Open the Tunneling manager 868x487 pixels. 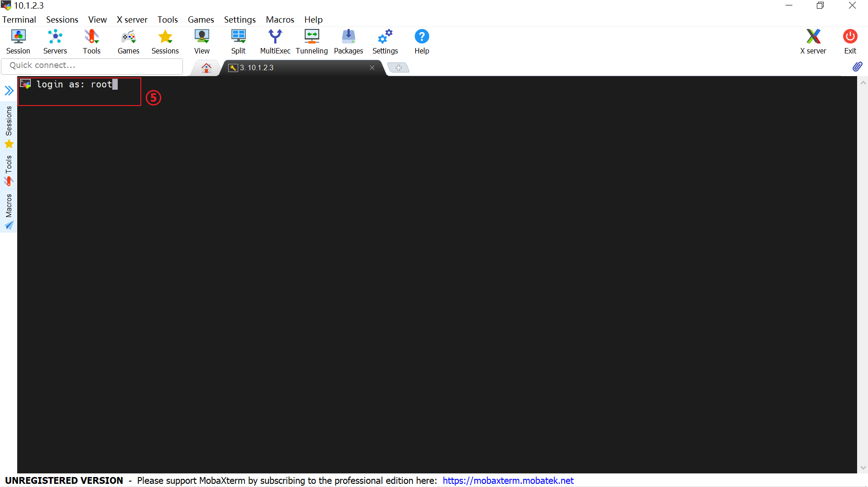pos(312,42)
